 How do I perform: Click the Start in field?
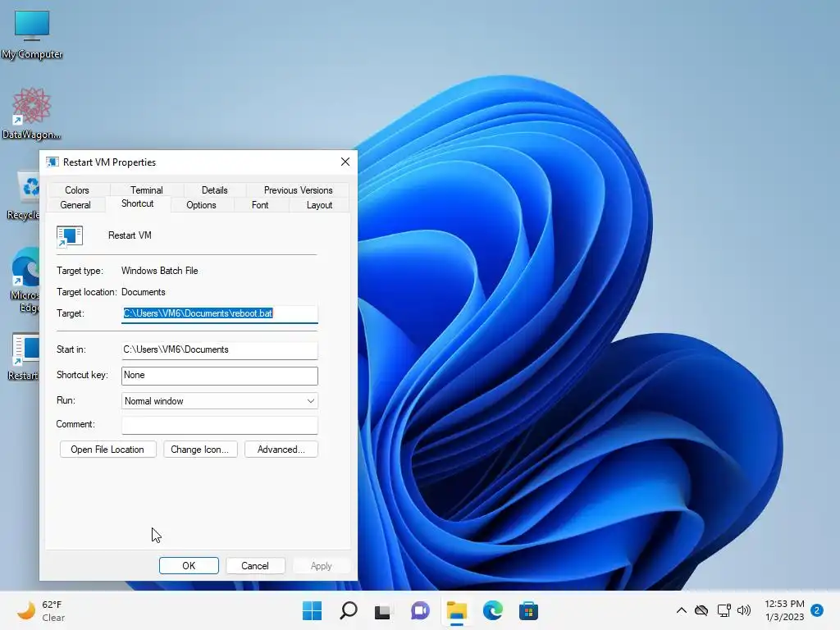pos(220,349)
